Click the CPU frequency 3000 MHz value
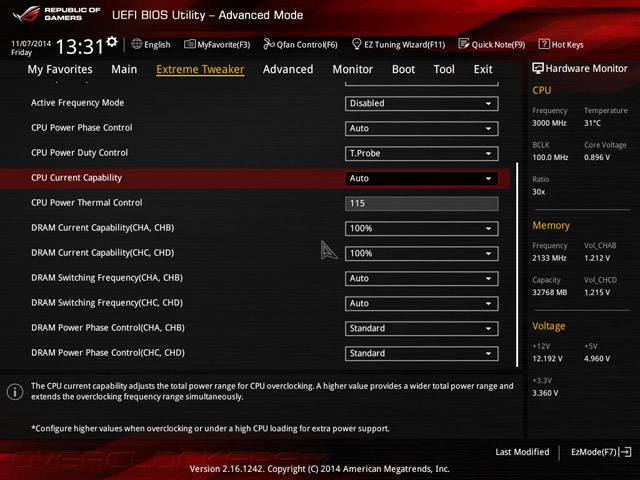The width and height of the screenshot is (640, 480). 549,123
